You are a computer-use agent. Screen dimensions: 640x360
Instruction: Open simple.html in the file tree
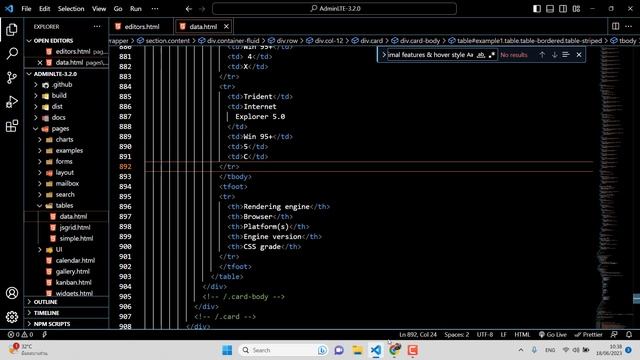67,238
